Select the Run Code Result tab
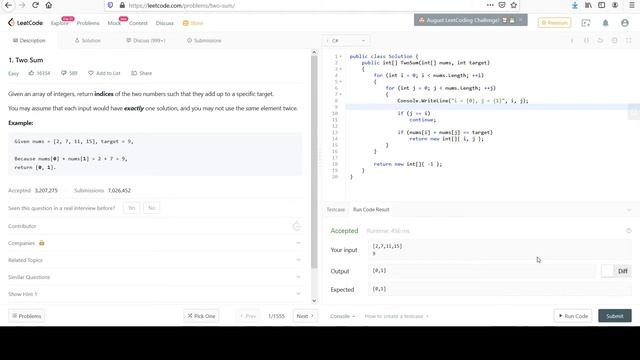The width and height of the screenshot is (640, 360). 371,209
